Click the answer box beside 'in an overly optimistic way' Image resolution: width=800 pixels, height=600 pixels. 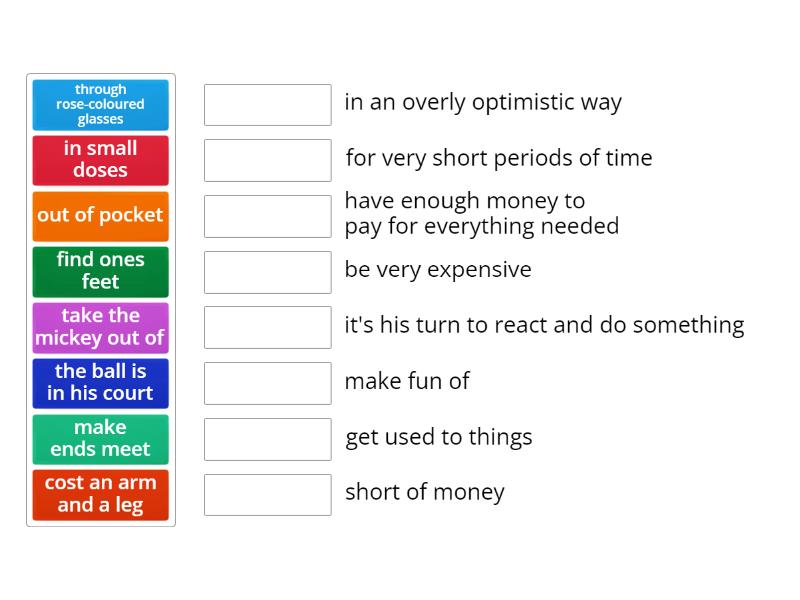pyautogui.click(x=266, y=104)
